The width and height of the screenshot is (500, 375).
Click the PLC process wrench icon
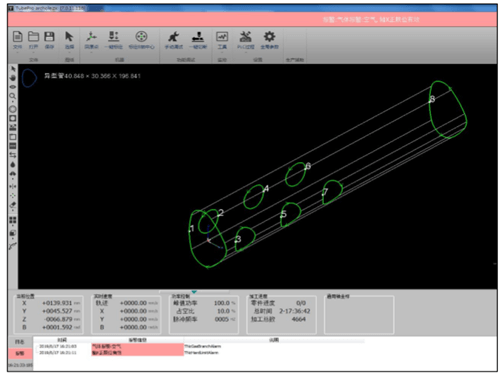tap(246, 37)
